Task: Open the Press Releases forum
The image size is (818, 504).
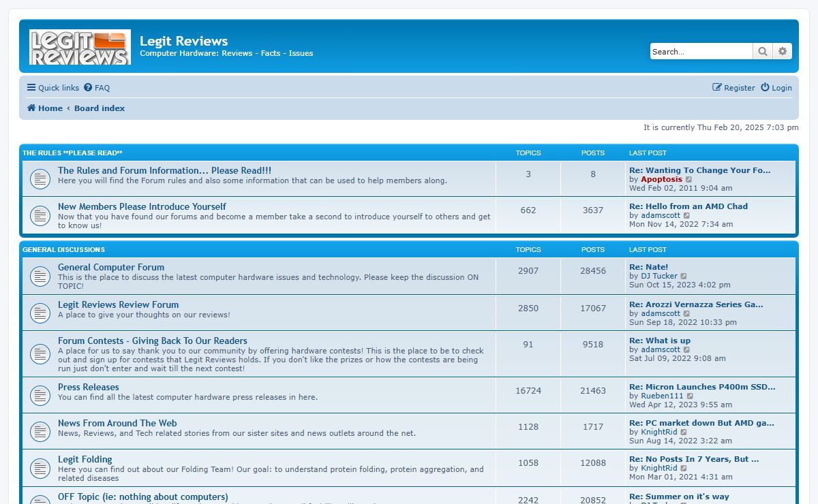Action: [x=89, y=387]
